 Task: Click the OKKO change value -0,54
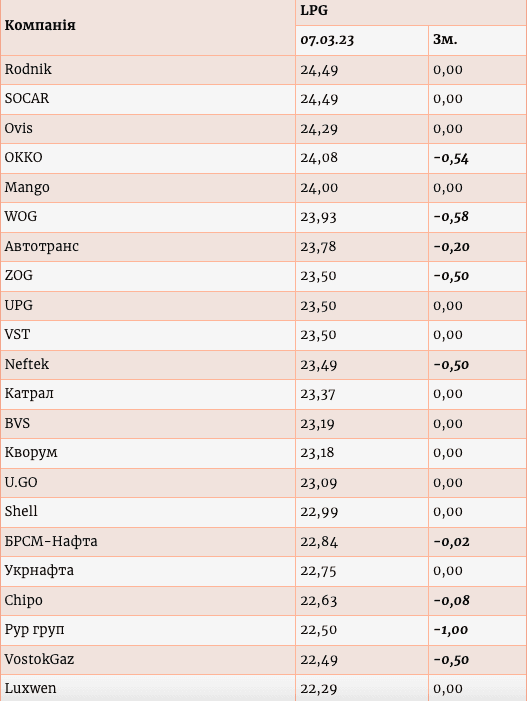(x=451, y=158)
